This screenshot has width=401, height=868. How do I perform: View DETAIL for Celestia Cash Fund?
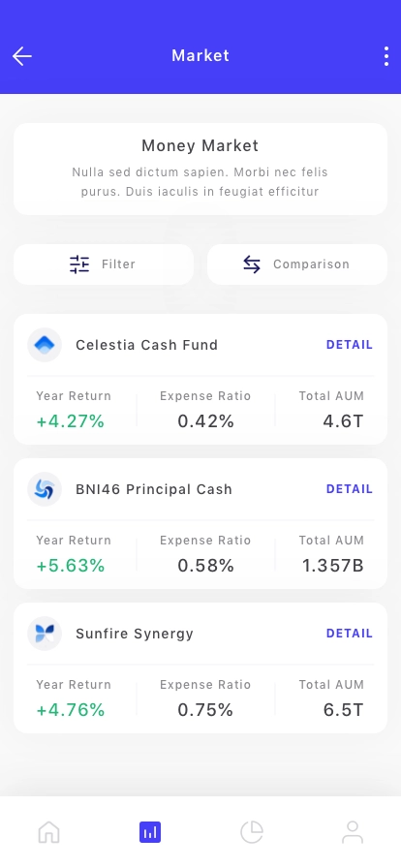[350, 345]
